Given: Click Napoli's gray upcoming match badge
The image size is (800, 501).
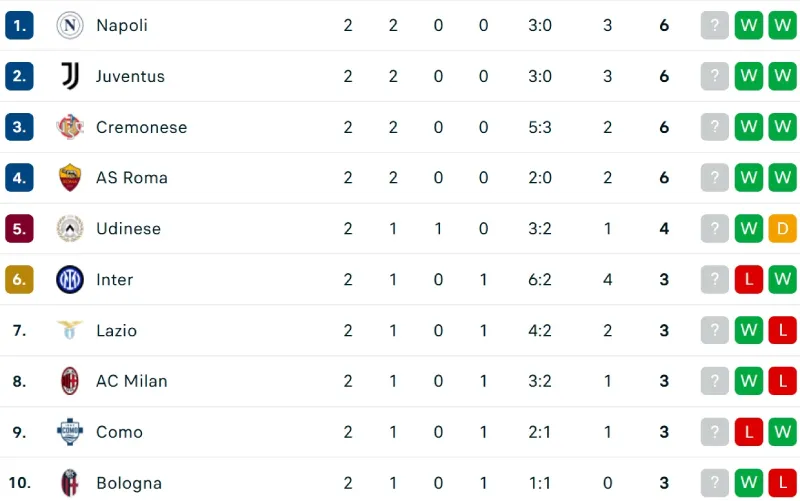Looking at the screenshot, I should (714, 25).
